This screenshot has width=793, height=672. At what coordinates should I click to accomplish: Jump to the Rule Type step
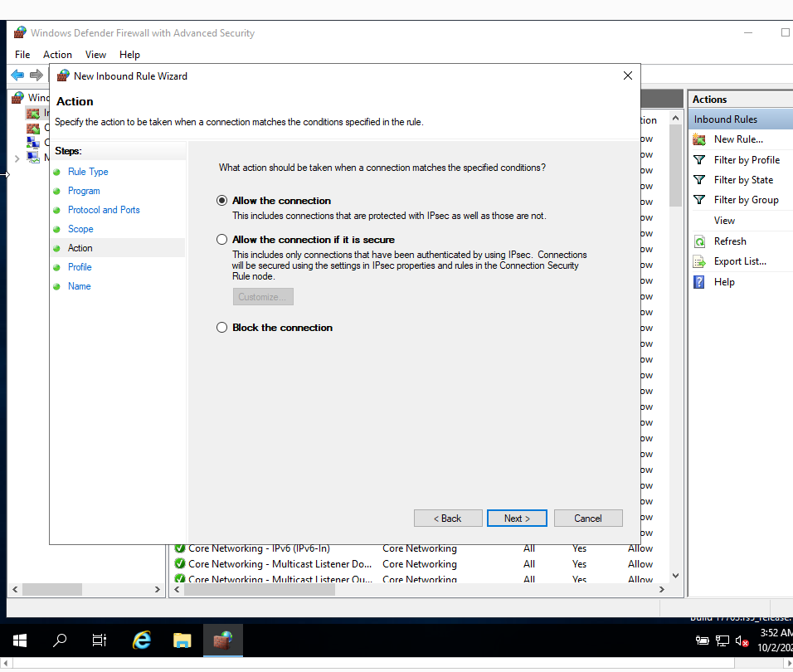click(x=88, y=172)
